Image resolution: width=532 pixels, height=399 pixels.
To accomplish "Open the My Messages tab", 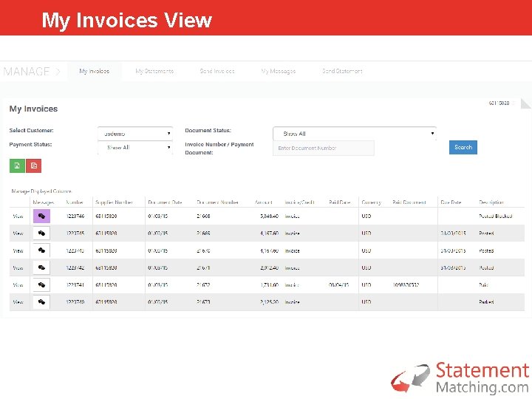I will (279, 71).
